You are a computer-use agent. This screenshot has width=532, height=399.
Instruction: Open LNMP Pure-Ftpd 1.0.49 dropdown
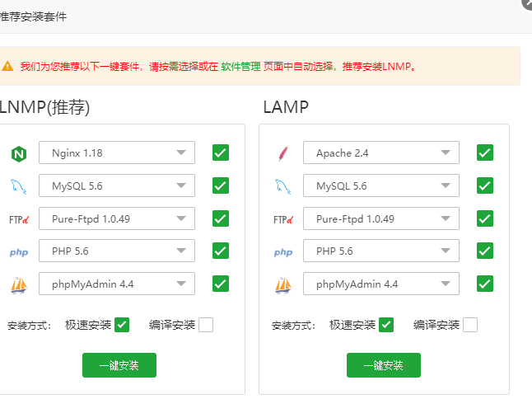[117, 218]
